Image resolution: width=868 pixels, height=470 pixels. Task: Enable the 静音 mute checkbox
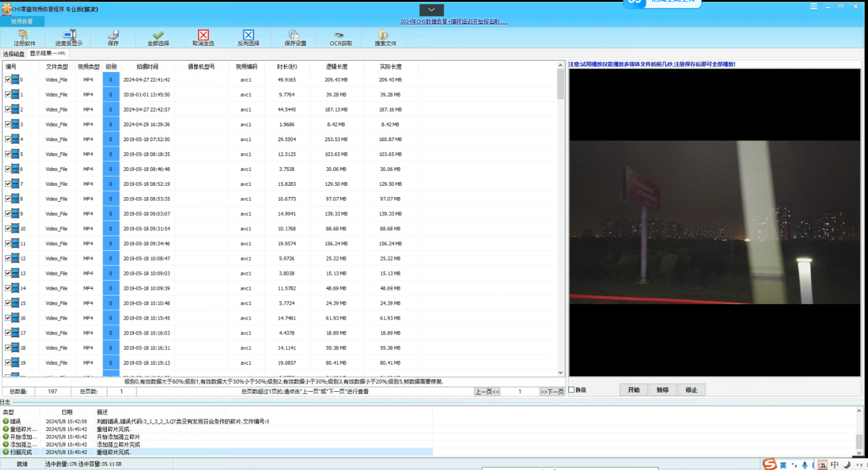pyautogui.click(x=571, y=390)
